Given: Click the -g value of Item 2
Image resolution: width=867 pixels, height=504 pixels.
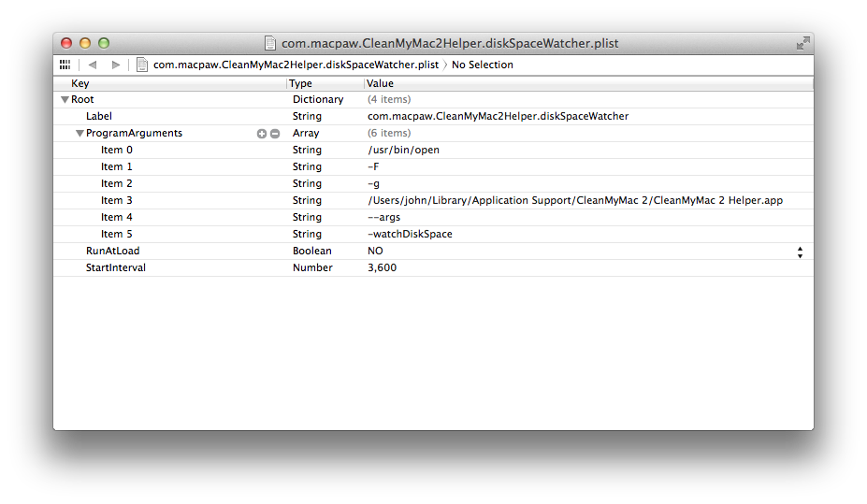Looking at the screenshot, I should [373, 183].
